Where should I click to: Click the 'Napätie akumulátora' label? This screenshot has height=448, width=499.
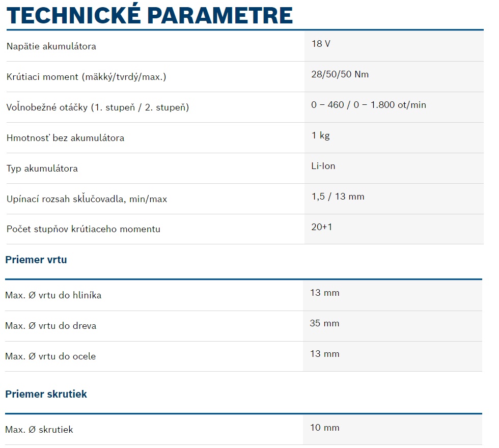click(x=51, y=46)
